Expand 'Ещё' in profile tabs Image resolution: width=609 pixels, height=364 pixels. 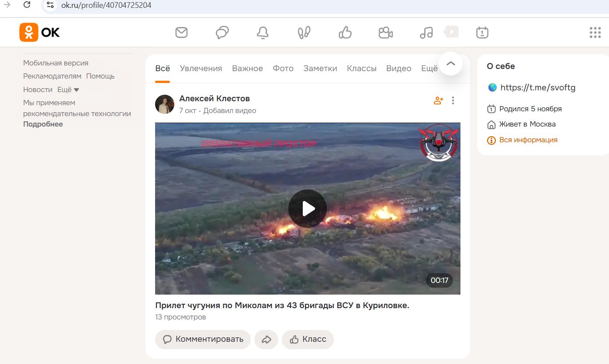coord(429,69)
